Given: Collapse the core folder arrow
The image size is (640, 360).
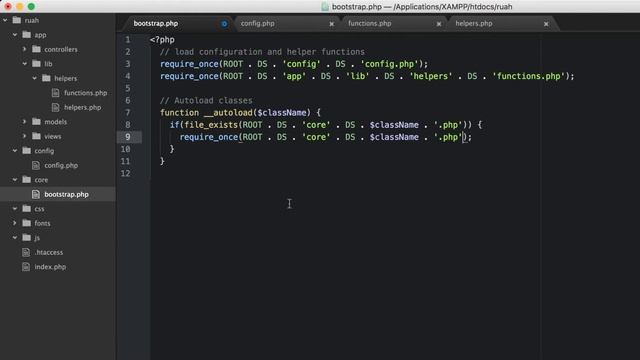Looking at the screenshot, I should 15,180.
